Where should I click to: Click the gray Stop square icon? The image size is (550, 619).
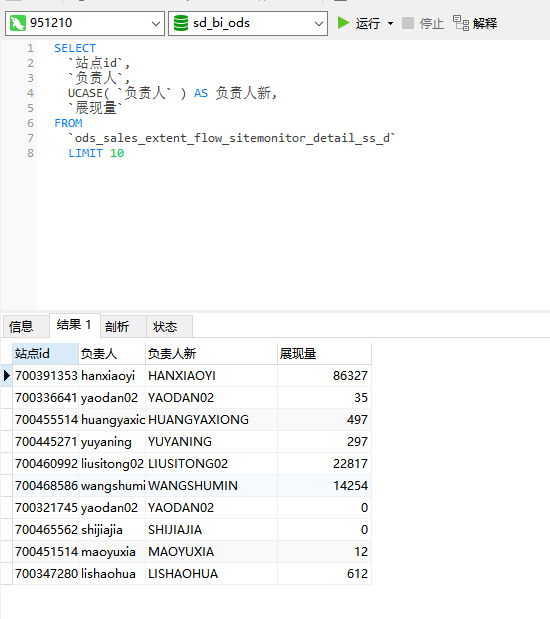[x=407, y=23]
